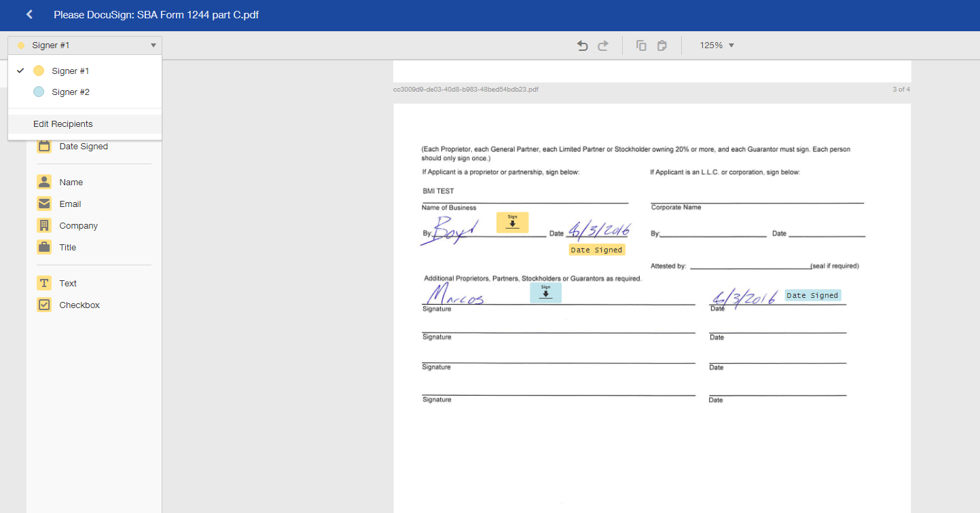Undo the last action
The height and width of the screenshot is (513, 980).
(582, 45)
